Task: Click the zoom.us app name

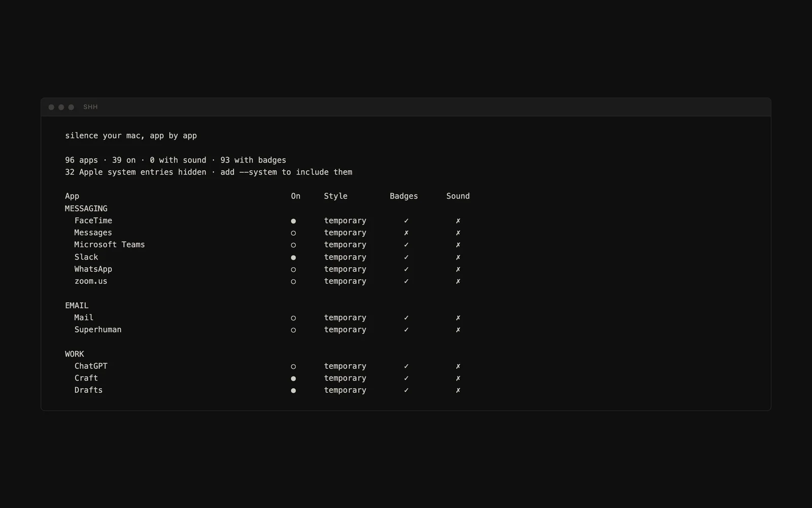Action: 91,281
